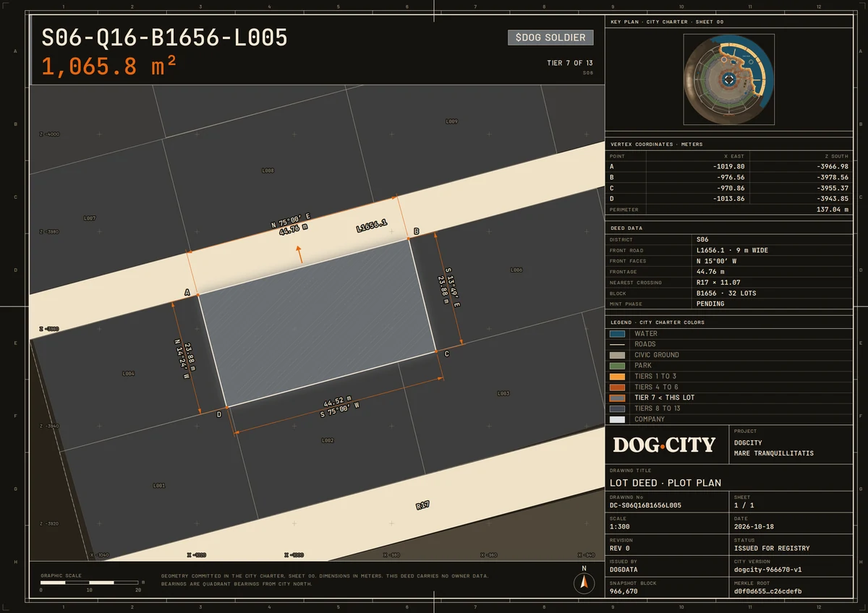
Task: Click the $DOG SOLDIER badge
Action: 550,38
